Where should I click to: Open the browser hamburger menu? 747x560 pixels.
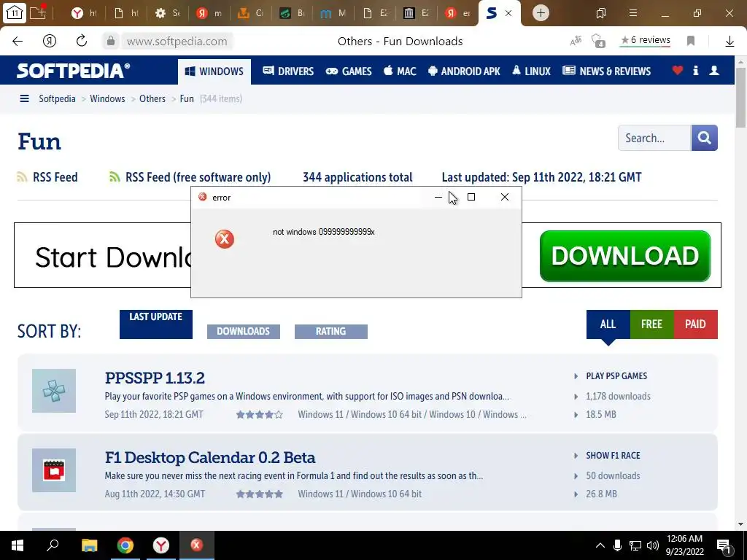(633, 13)
